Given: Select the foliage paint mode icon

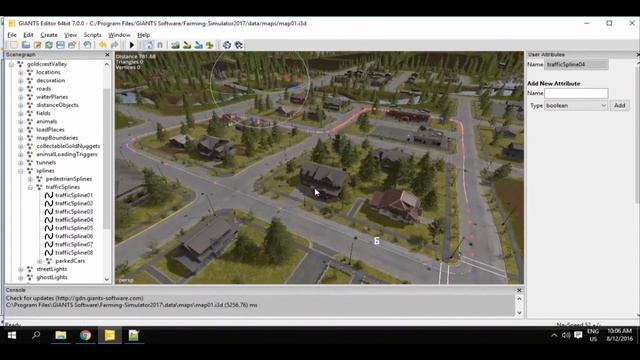Looking at the screenshot, I should pos(210,45).
